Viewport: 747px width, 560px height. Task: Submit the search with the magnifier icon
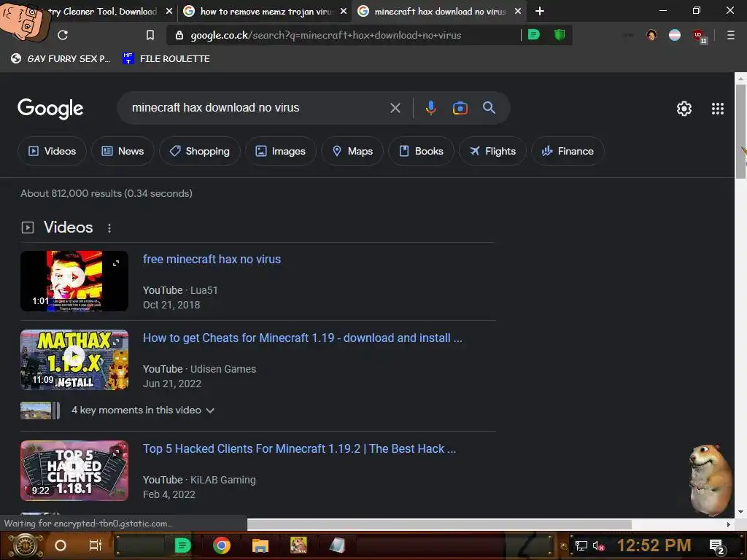click(x=489, y=108)
